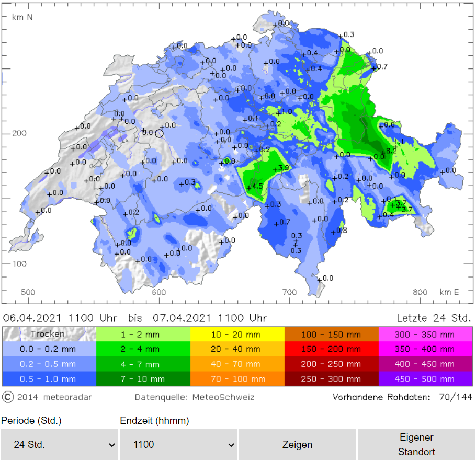Open the Endzeit (hhmm) dropdown
This screenshot has width=476, height=461.
point(178,444)
